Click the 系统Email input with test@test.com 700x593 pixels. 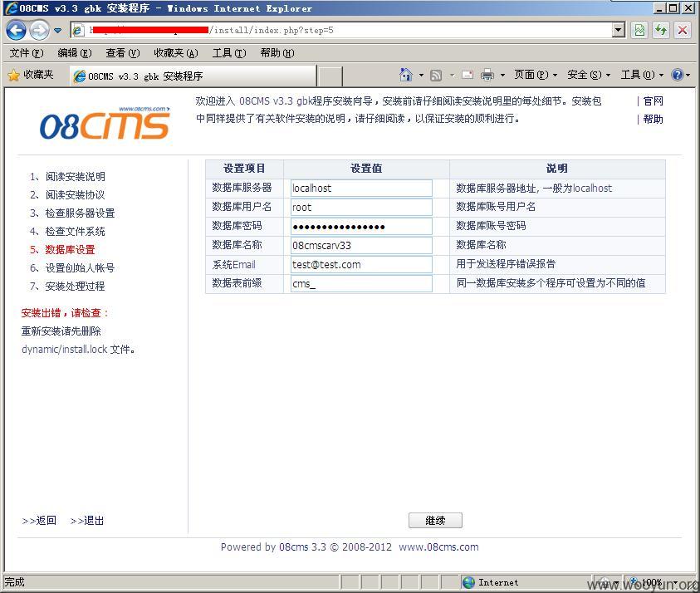(361, 264)
